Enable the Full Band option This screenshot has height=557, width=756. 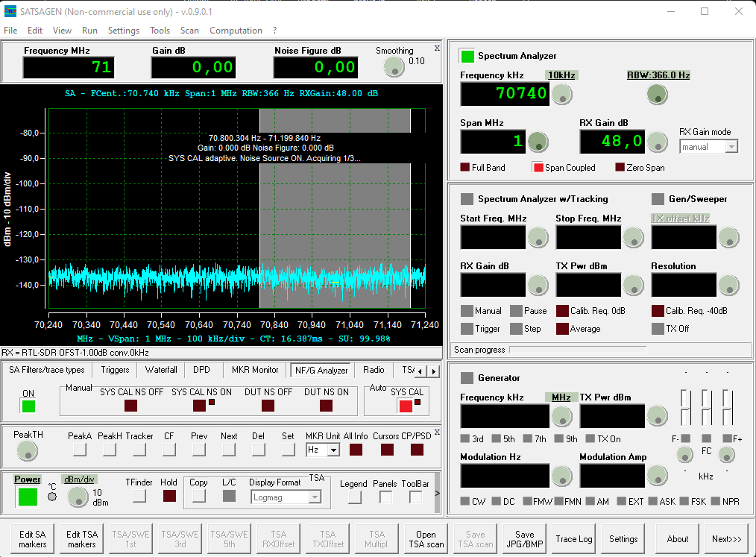click(x=464, y=167)
